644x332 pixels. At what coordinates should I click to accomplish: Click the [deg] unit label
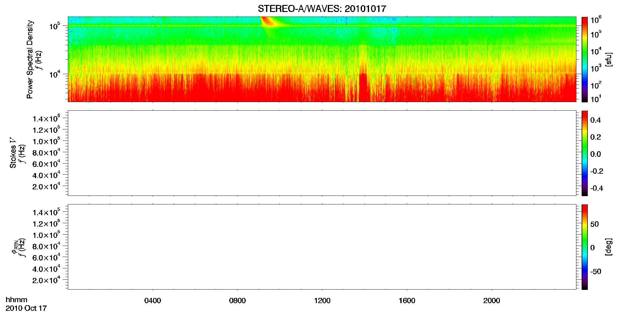tap(609, 247)
